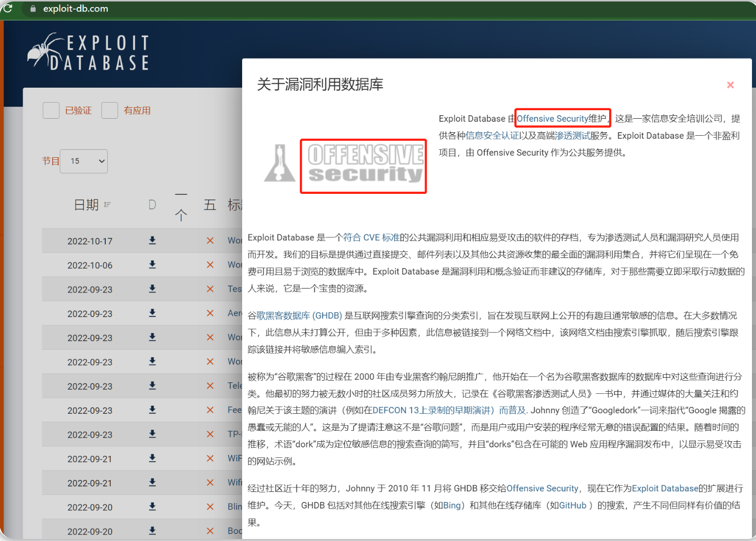Screen dimensions: 756x541
Task: Click the red X in the Tele row
Action: pos(210,386)
